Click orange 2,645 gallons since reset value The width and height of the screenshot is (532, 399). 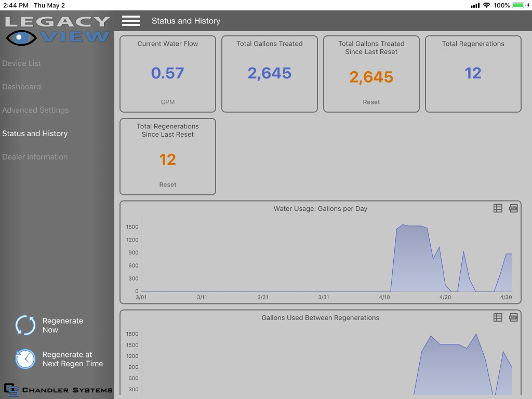[371, 77]
